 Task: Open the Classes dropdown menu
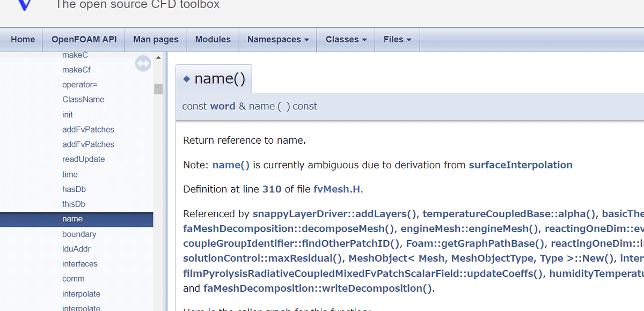(x=346, y=40)
